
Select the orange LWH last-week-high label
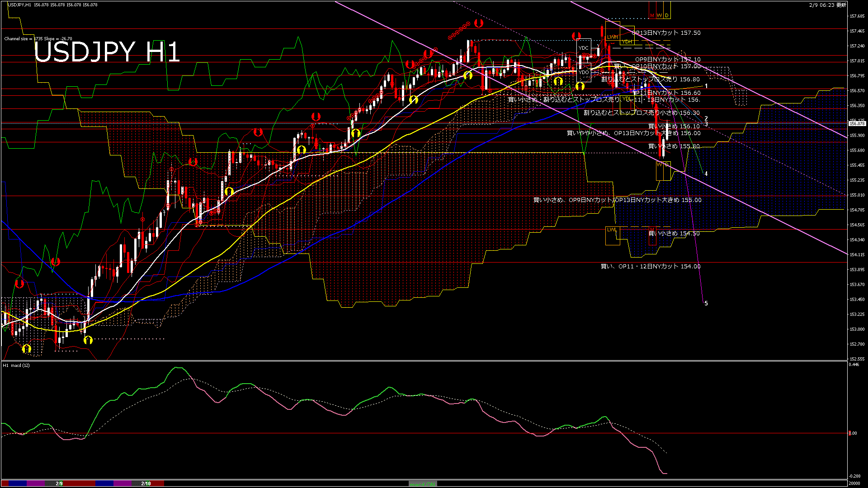[x=613, y=37]
